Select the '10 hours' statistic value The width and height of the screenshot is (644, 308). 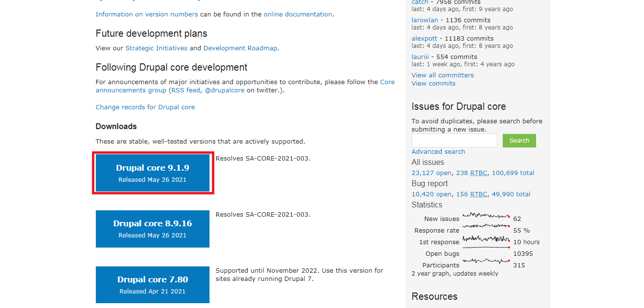coord(526,242)
